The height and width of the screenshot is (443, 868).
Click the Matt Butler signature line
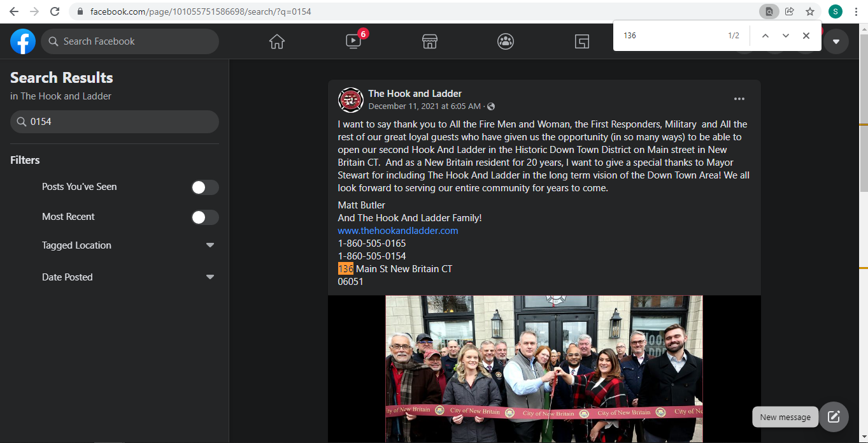(x=362, y=205)
